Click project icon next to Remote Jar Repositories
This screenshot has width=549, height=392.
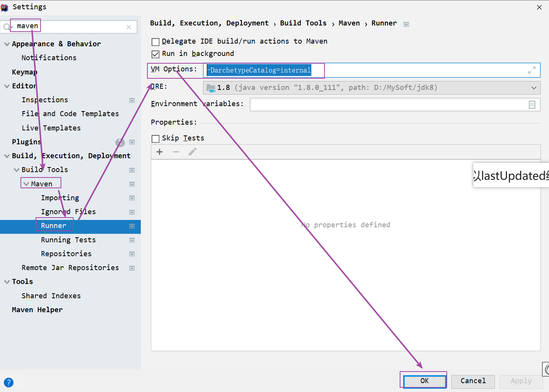[x=132, y=268]
